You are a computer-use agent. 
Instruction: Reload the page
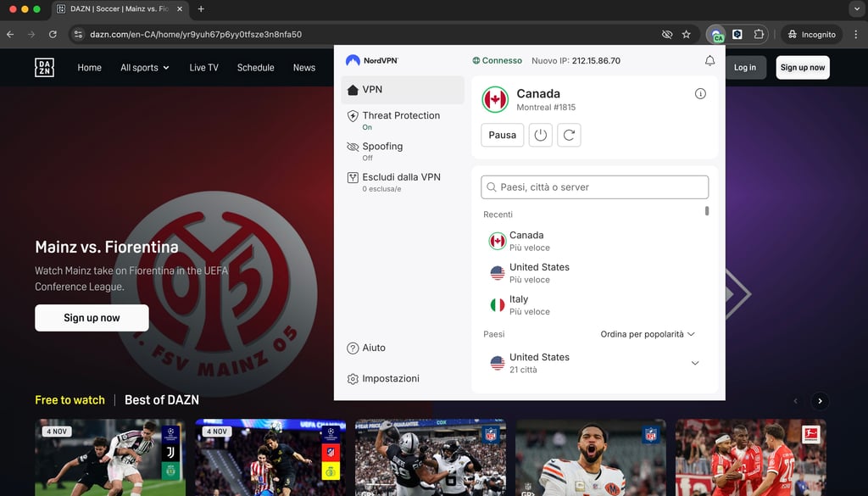53,34
